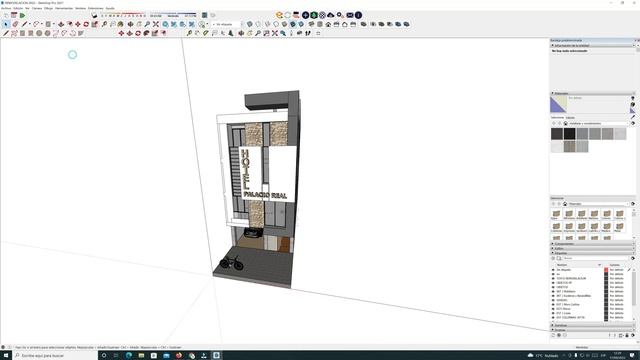The image size is (640, 360).
Task: Pick the black material swatch in first row
Action: coord(569,133)
